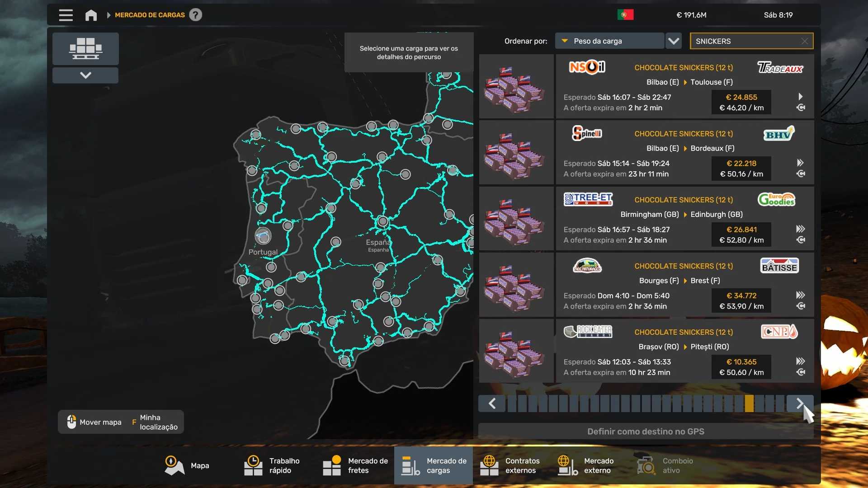The height and width of the screenshot is (488, 868).
Task: Expand the panel below trailer icon
Action: click(x=85, y=75)
